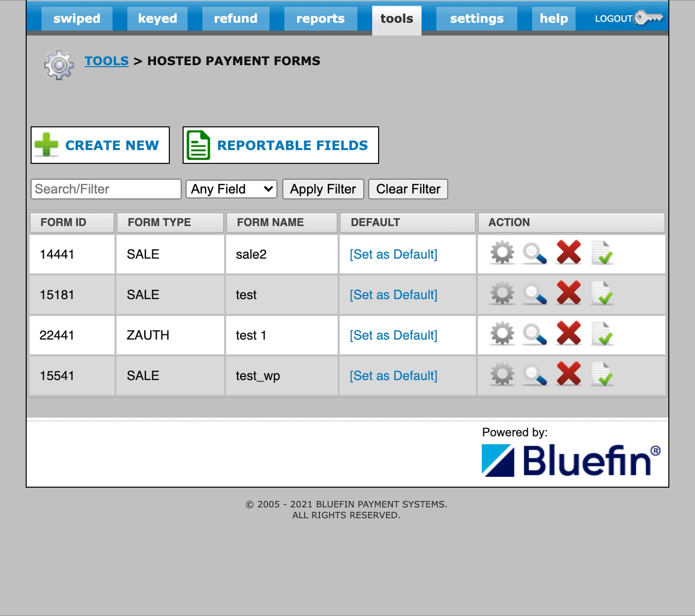Click magnifier icon for test_wp form

(x=535, y=374)
